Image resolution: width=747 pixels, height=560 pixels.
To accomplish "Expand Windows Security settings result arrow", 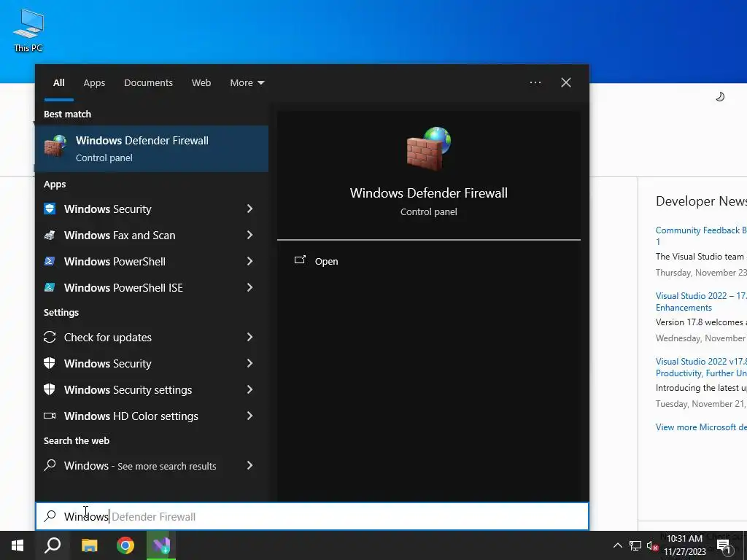I will (x=249, y=389).
